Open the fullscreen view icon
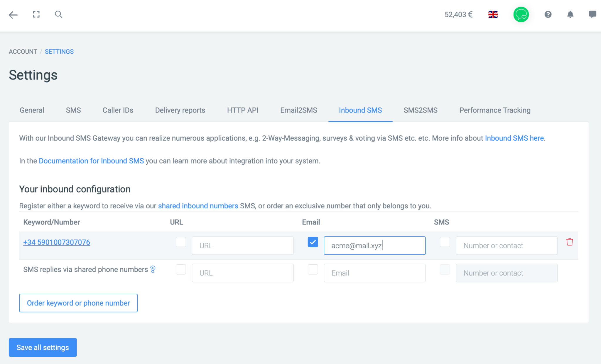 [x=36, y=14]
